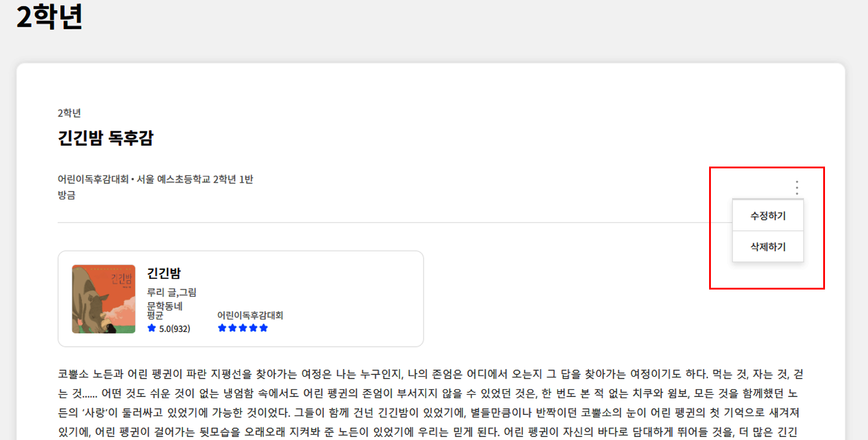The image size is (868, 440).
Task: Open the three-dot more options menu
Action: pyautogui.click(x=797, y=188)
